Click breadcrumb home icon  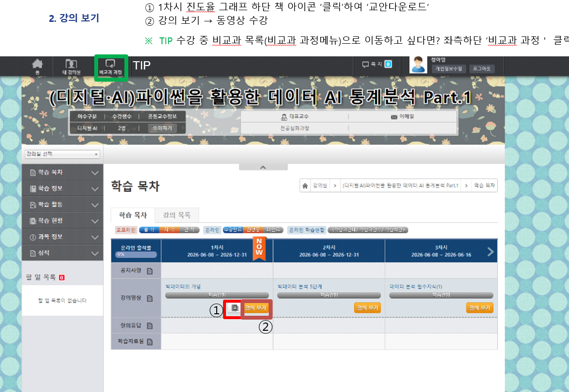point(305,186)
